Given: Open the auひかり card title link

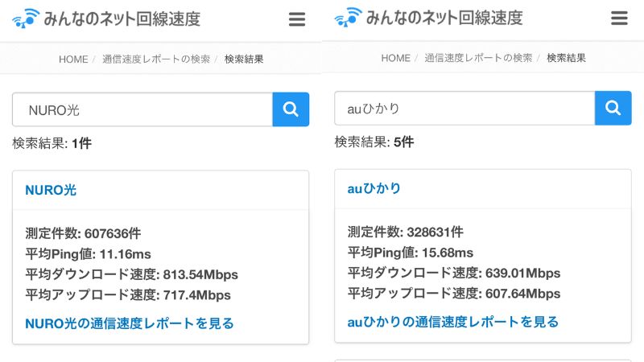Looking at the screenshot, I should 374,188.
